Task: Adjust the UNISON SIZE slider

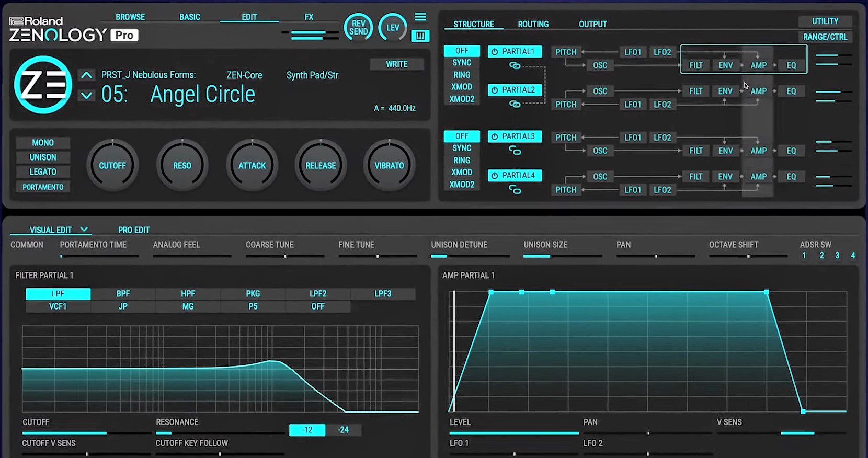Action: (x=563, y=256)
